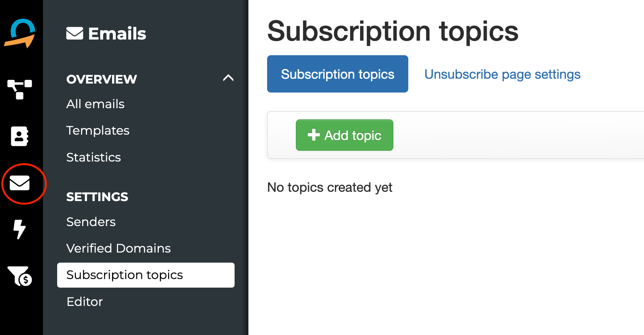
Task: Open the Emails envelope icon in sidebar
Action: point(20,183)
